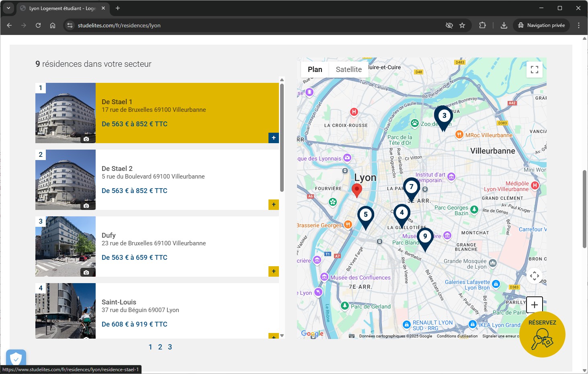The image size is (588, 374).
Task: Click the residence list scrollbar thumb
Action: click(x=282, y=137)
